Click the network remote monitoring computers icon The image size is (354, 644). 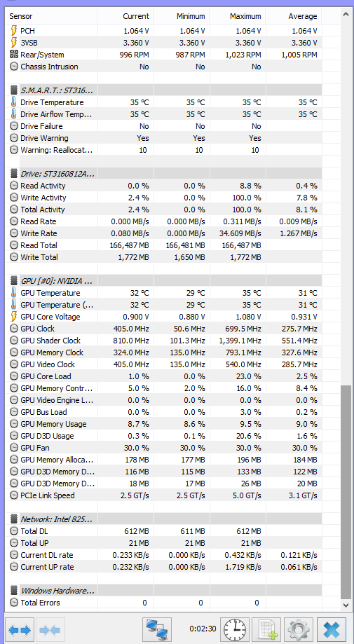click(156, 629)
